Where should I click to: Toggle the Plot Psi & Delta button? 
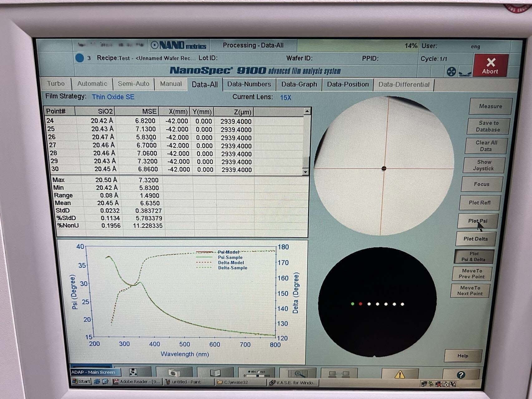474,256
